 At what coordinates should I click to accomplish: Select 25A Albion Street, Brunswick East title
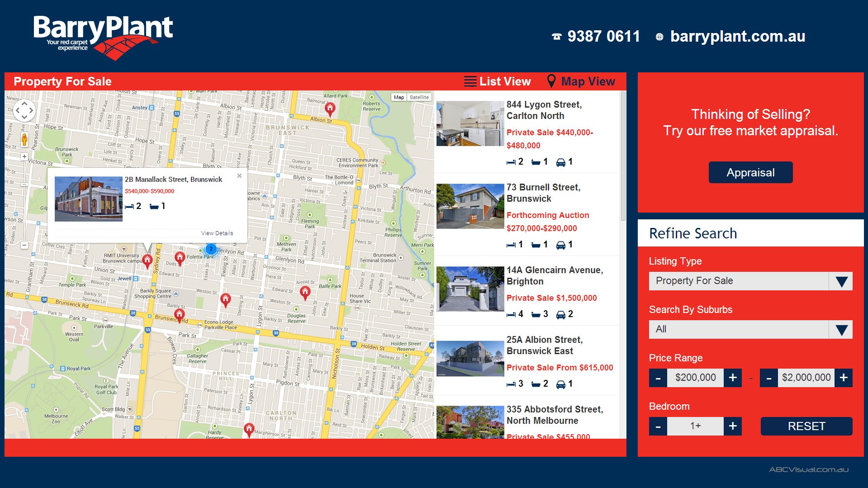click(x=545, y=345)
